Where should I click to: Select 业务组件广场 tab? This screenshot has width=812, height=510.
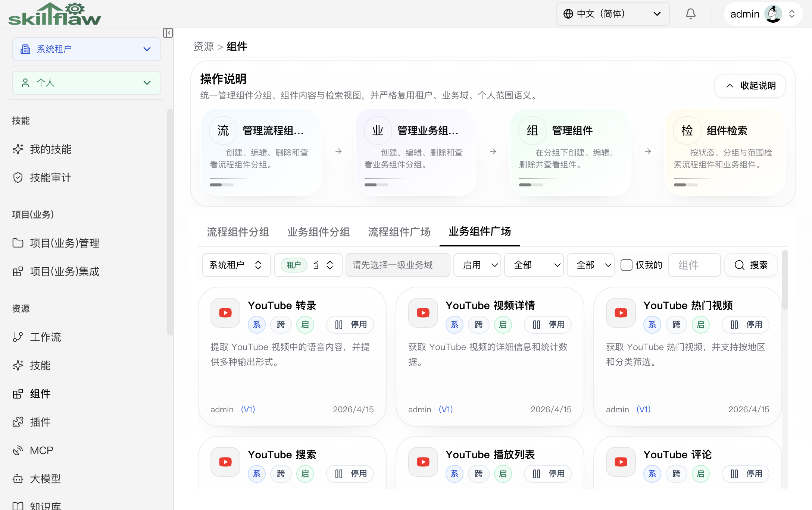tap(480, 232)
